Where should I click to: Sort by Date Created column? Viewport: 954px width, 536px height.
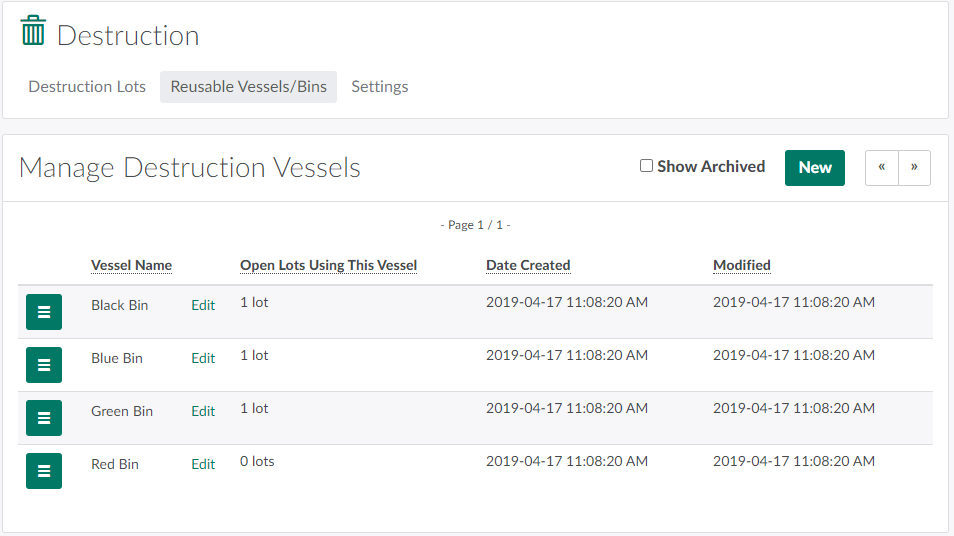coord(528,266)
